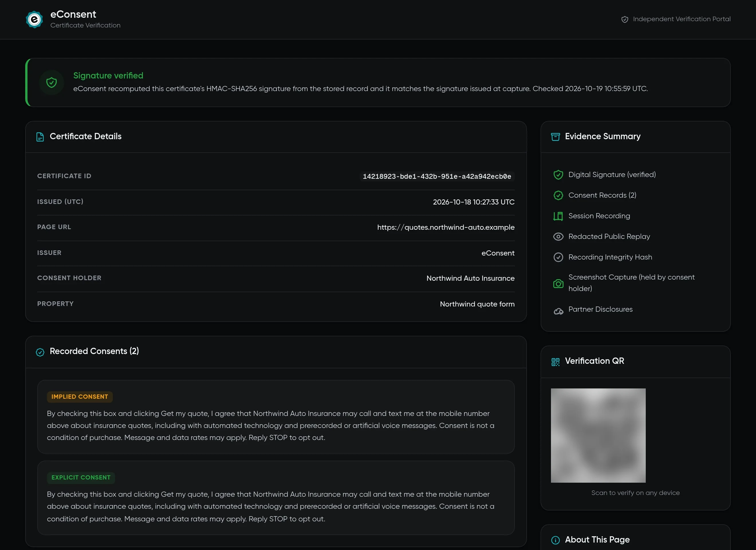This screenshot has width=756, height=550.
Task: Click the Independent Verification Portal label
Action: point(682,19)
